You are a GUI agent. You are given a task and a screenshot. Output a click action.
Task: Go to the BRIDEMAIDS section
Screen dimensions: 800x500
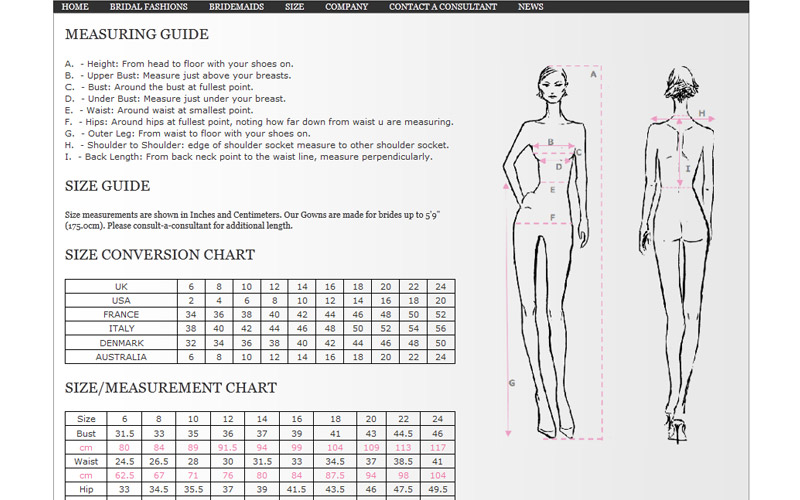pyautogui.click(x=236, y=7)
